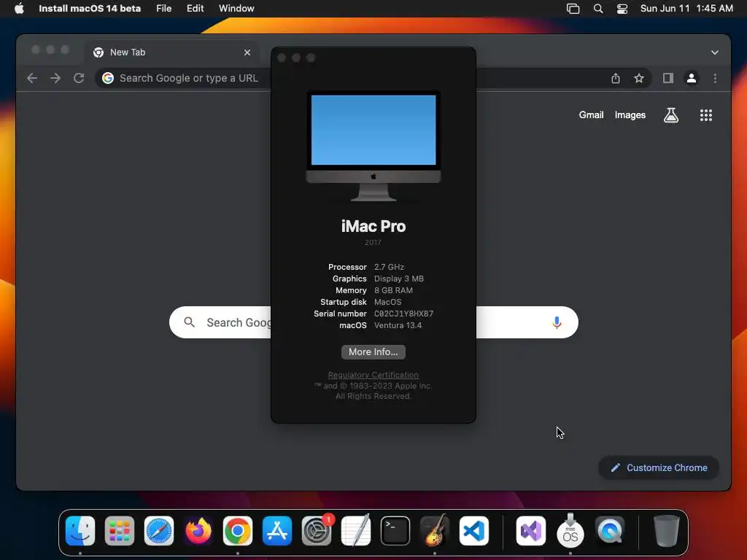Image resolution: width=747 pixels, height=560 pixels.
Task: Open the Edit menu
Action: tap(195, 9)
